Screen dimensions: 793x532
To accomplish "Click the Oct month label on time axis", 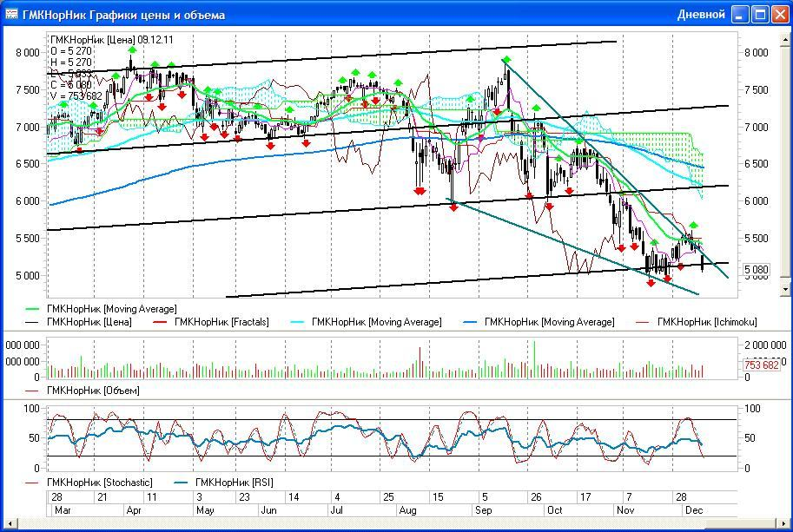I will (x=555, y=510).
